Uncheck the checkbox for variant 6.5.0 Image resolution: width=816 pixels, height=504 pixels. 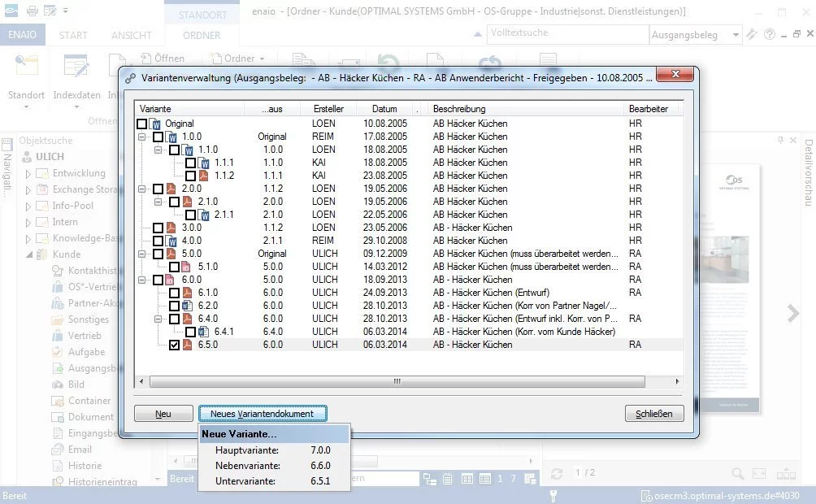coord(174,345)
